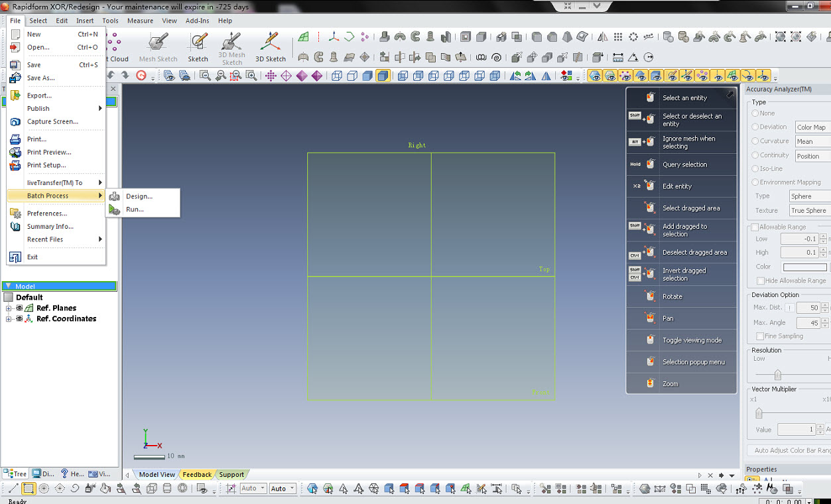This screenshot has height=504, width=831.
Task: Close the feature tree panel
Action: (113, 88)
